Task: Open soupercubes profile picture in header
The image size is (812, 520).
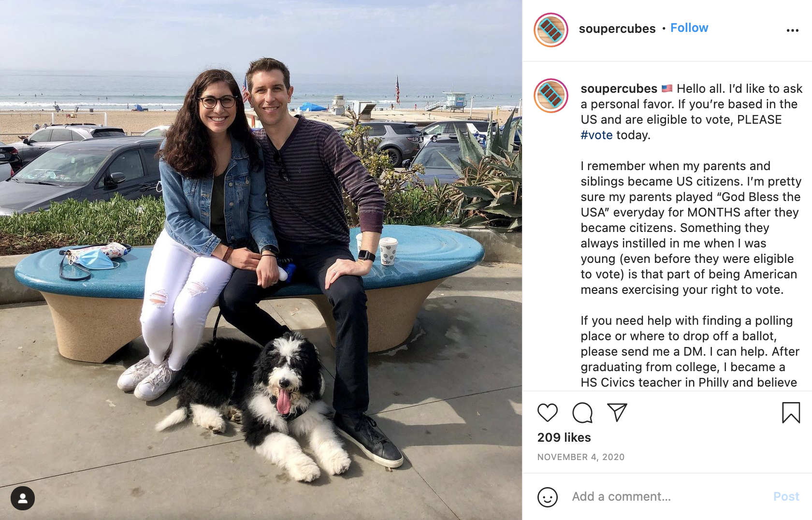Action: pos(551,30)
